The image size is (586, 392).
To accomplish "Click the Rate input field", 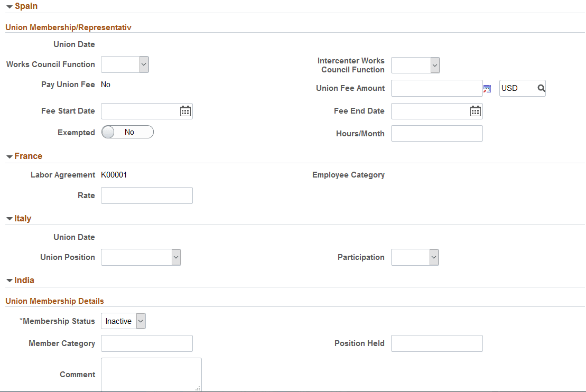I will [147, 195].
